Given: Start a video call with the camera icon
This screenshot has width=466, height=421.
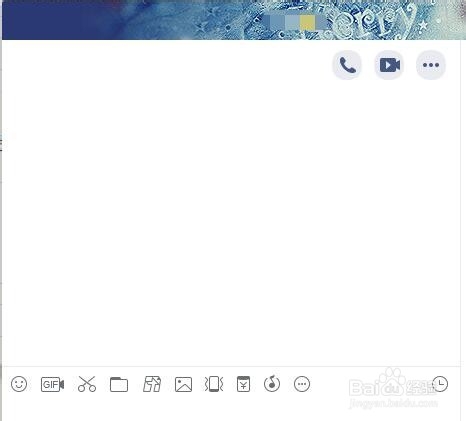Looking at the screenshot, I should coord(389,65).
